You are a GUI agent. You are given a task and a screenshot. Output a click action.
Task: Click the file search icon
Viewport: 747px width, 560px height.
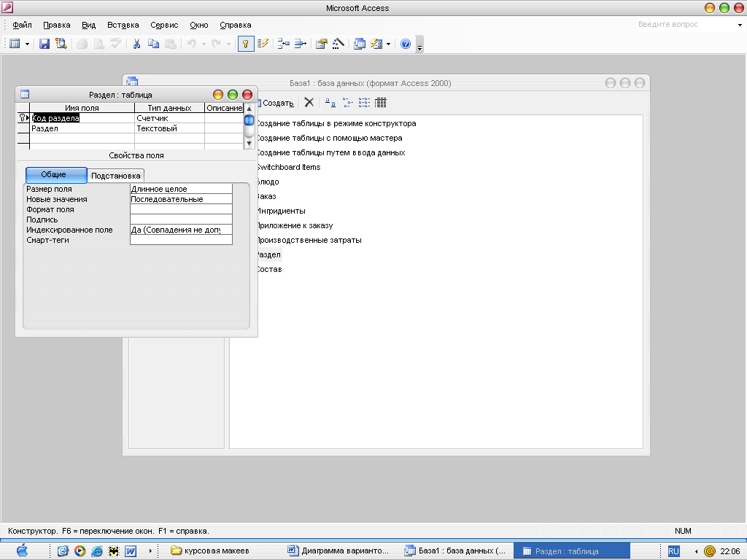(61, 44)
